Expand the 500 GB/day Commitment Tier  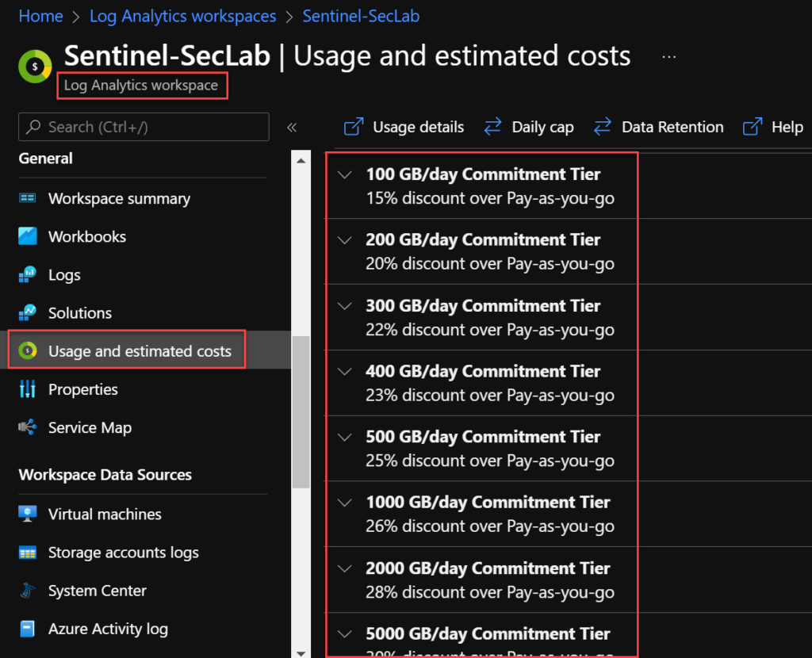coord(345,437)
